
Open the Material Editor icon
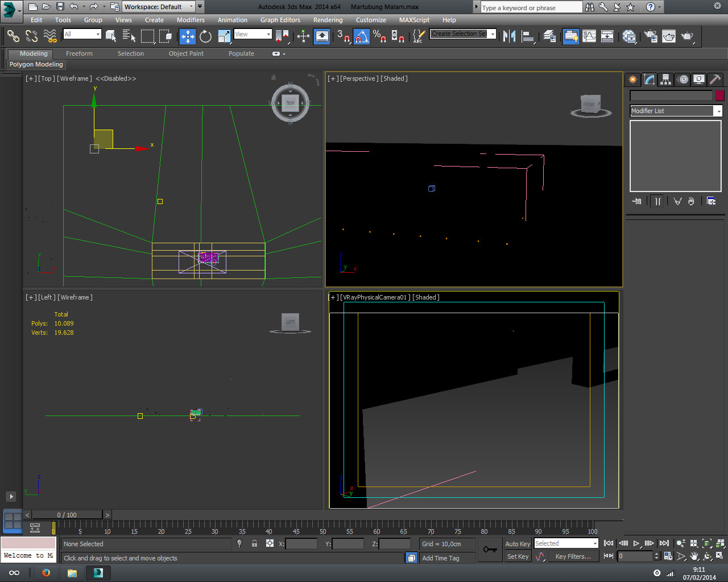[x=629, y=36]
